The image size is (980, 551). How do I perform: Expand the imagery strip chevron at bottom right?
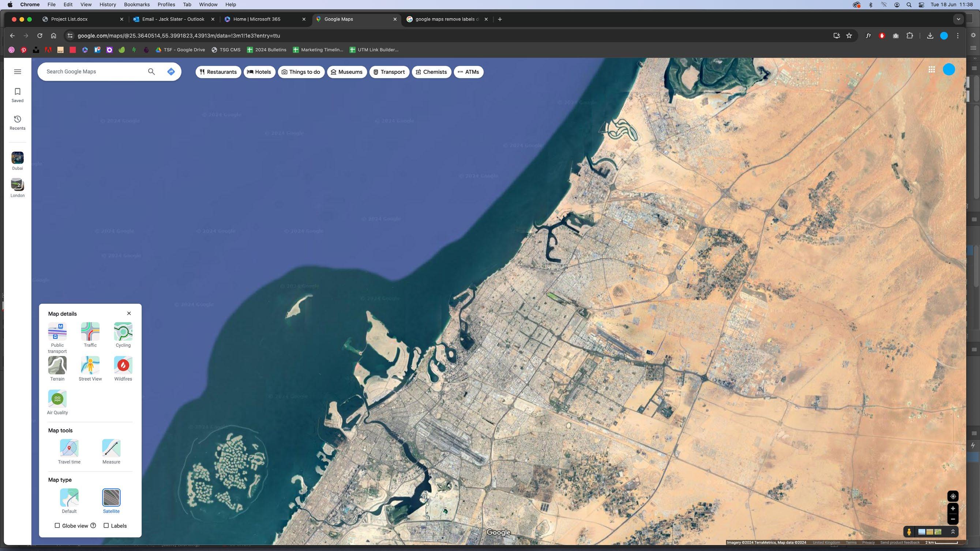953,532
